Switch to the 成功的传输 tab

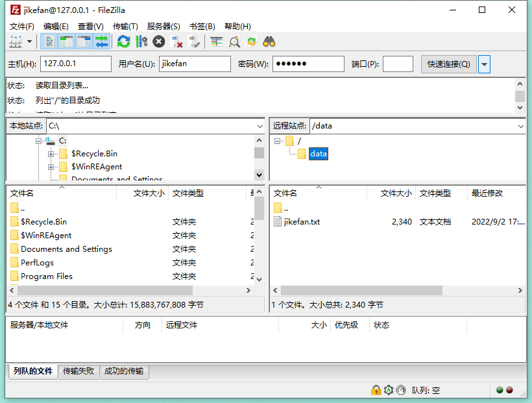[x=124, y=371]
